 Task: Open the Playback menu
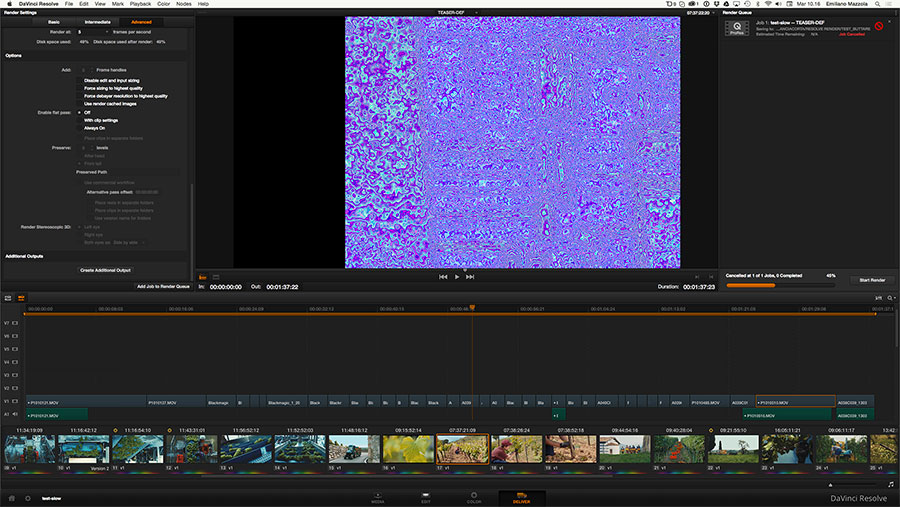tap(140, 4)
